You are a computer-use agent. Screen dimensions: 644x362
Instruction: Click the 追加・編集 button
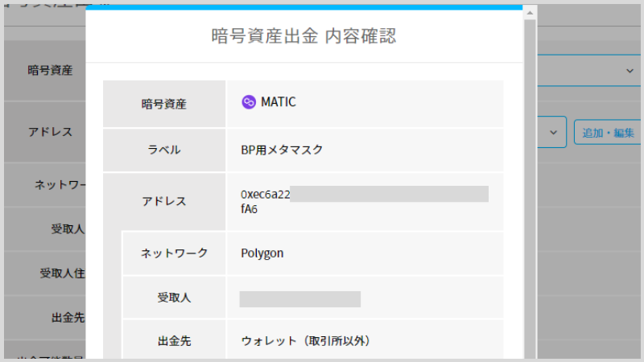point(608,133)
